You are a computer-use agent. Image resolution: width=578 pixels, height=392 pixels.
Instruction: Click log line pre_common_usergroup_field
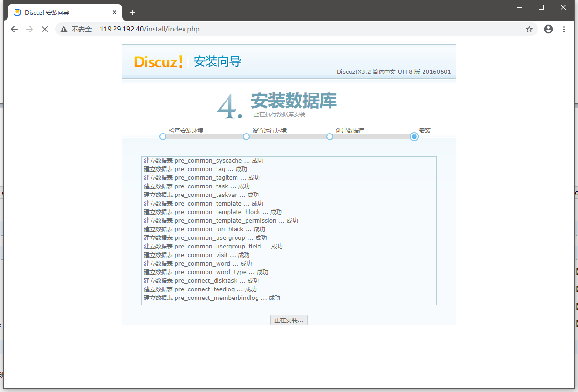coord(213,247)
